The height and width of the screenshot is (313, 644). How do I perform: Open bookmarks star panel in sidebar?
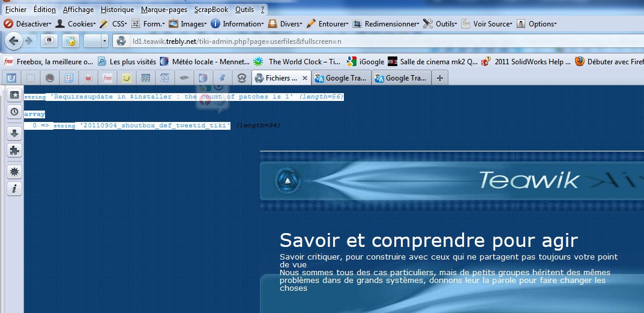pyautogui.click(x=14, y=95)
